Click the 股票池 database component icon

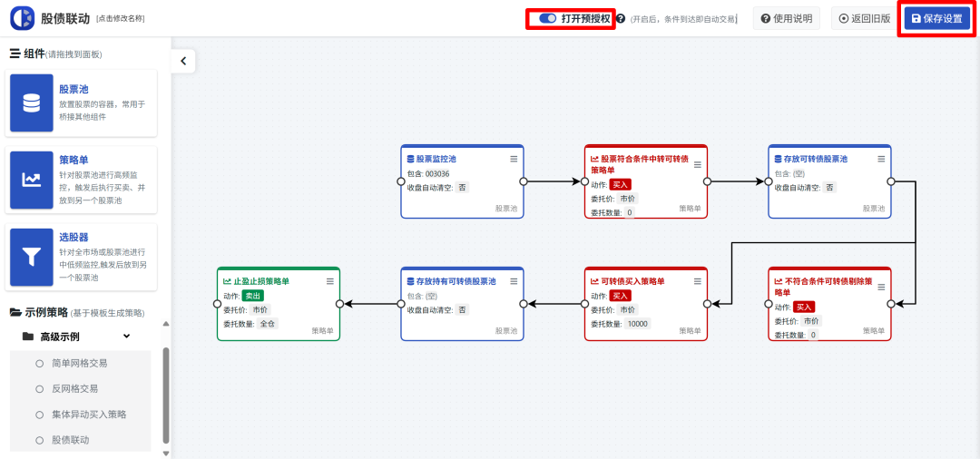point(32,103)
